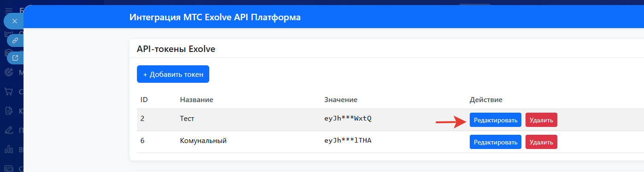Select the Интеграция МТС Exolve API Платформа title
This screenshot has height=172, width=644.
coord(215,17)
